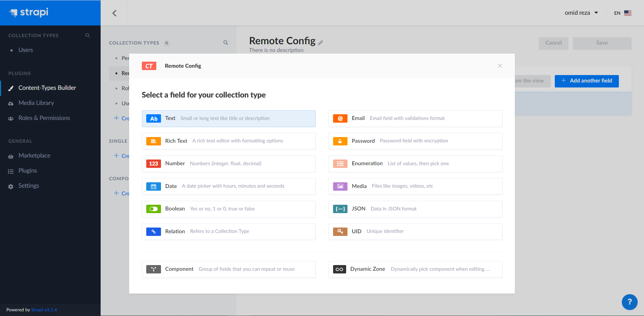Choose the Dynamic Zone field option
Screen dimensions: 644x316
coord(415,269)
